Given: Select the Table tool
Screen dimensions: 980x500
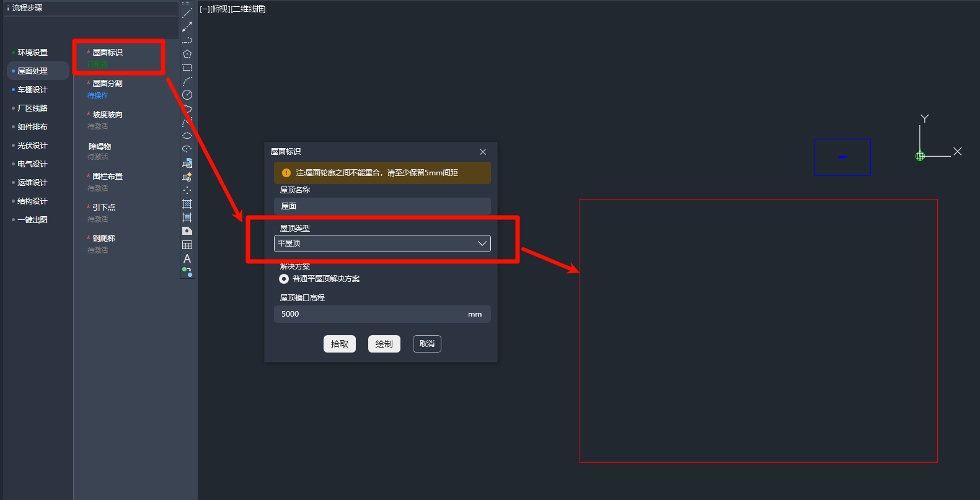Looking at the screenshot, I should point(187,245).
